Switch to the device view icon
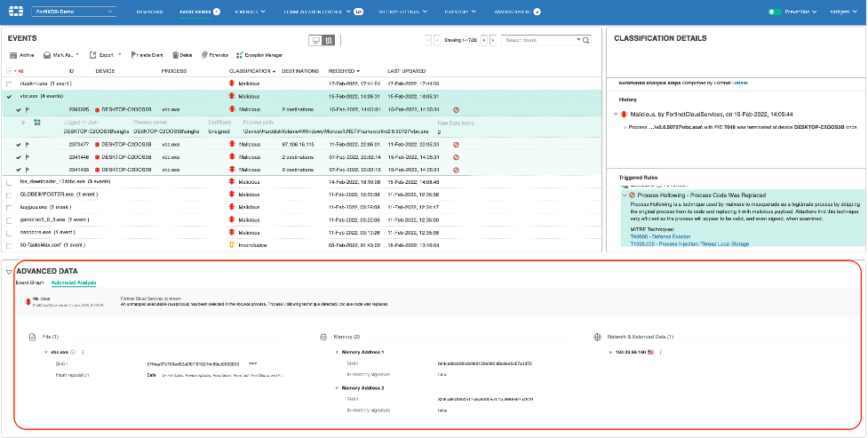The height and width of the screenshot is (438, 868). pos(315,40)
